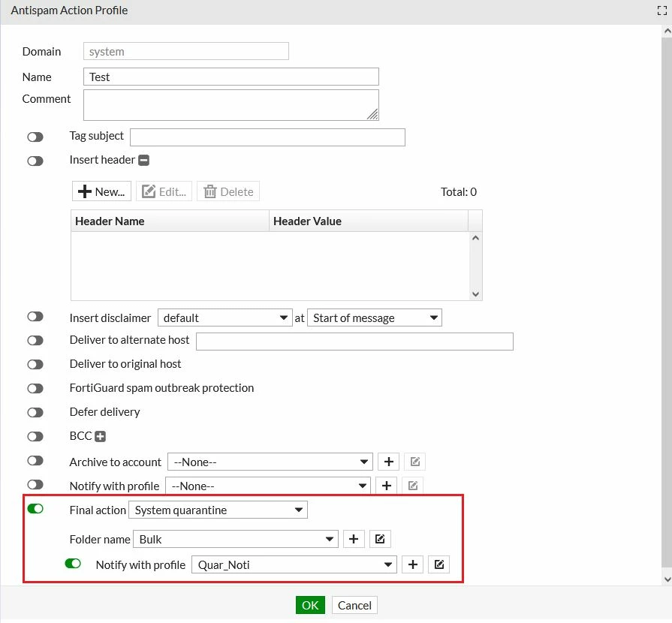Screen dimensions: 672x623
Task: Enable the Insert header toggle
Action: (35, 161)
